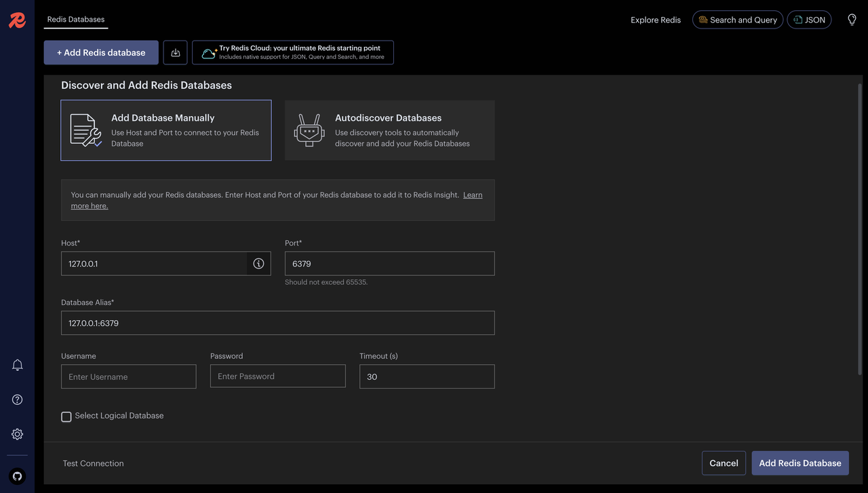Click the Redis logo in sidebar

tap(17, 20)
